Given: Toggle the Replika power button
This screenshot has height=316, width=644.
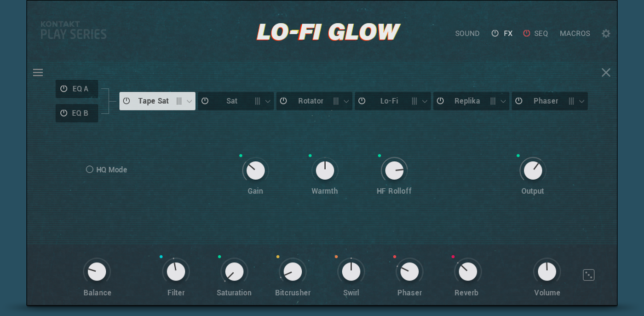Looking at the screenshot, I should coord(440,101).
